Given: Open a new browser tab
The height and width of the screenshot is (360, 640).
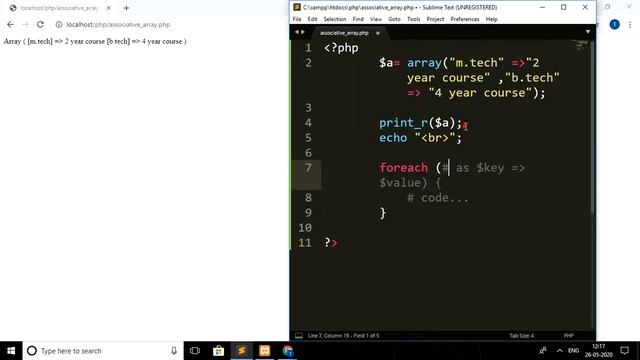Looking at the screenshot, I should coord(126,8).
